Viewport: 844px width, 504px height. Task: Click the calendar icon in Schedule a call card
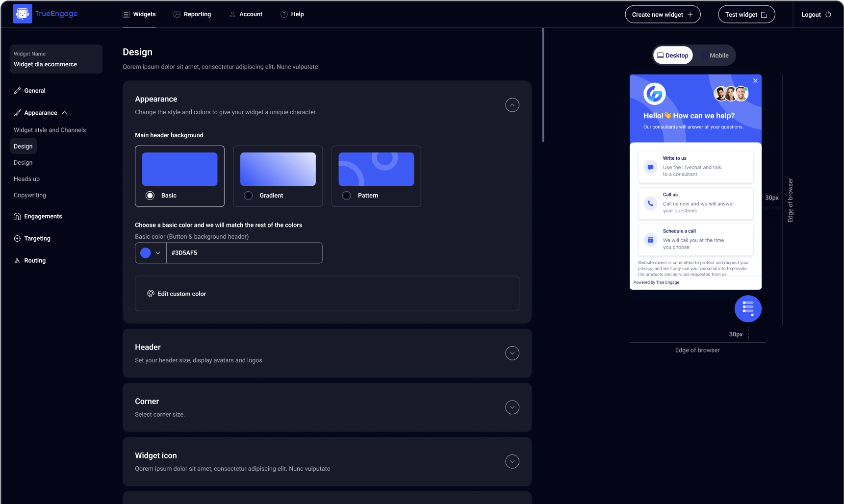(x=650, y=240)
